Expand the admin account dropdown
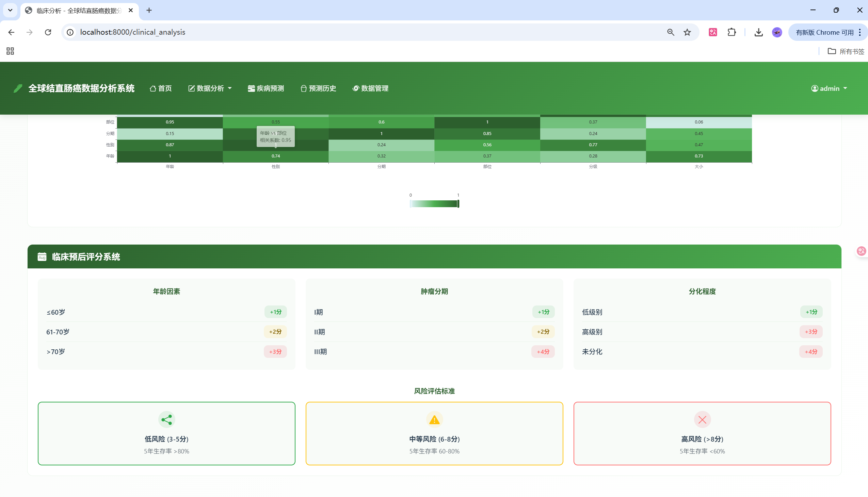868x497 pixels. point(829,88)
